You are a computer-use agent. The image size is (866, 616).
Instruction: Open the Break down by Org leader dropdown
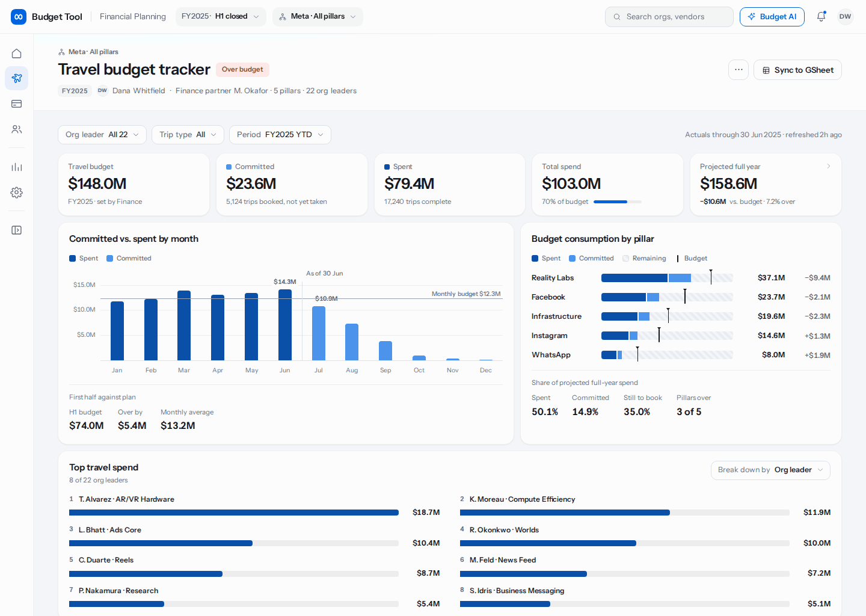(x=770, y=470)
